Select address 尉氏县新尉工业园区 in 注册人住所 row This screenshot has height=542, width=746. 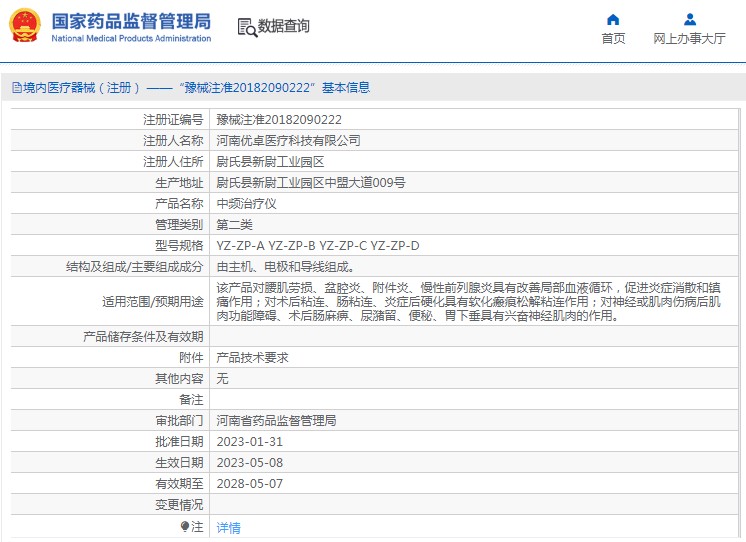270,161
